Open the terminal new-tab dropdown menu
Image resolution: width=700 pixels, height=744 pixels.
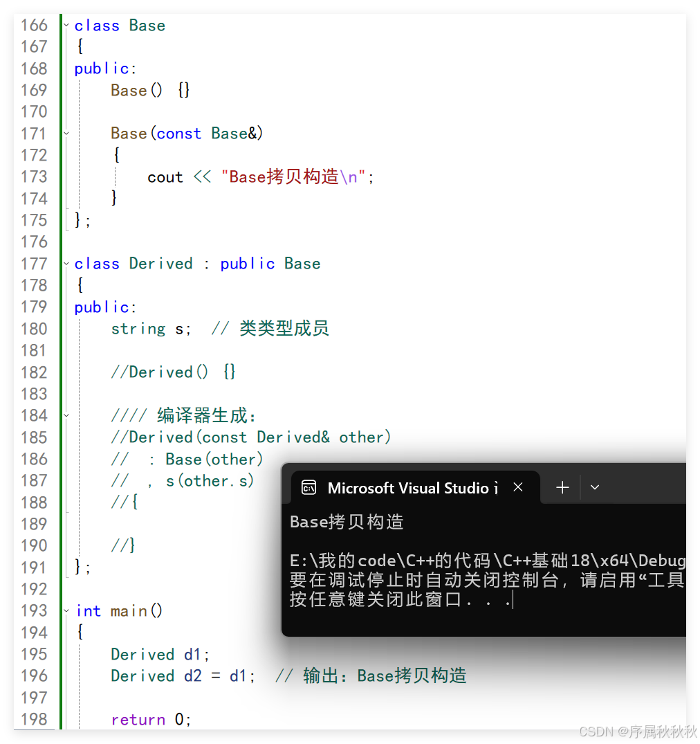594,487
